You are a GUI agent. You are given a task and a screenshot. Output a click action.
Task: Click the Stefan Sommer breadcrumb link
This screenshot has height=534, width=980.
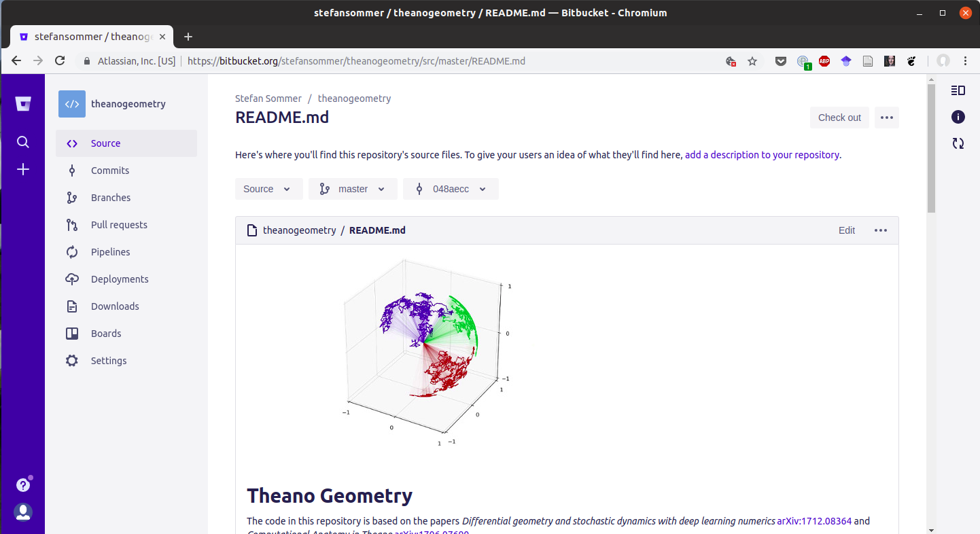(x=268, y=99)
